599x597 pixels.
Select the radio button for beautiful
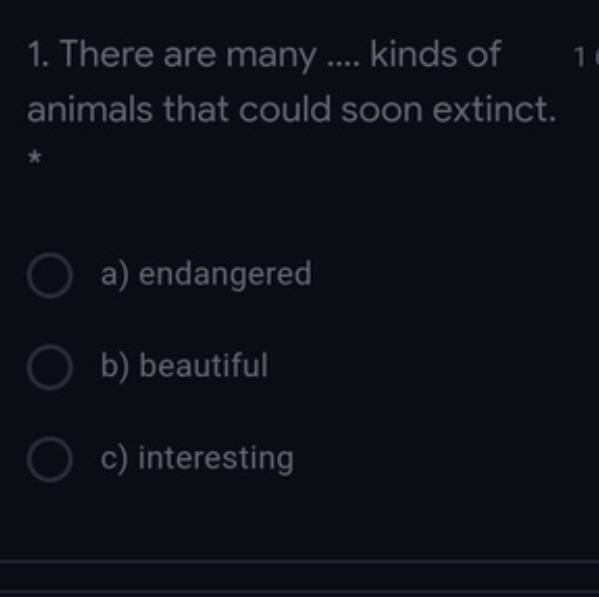click(x=50, y=367)
